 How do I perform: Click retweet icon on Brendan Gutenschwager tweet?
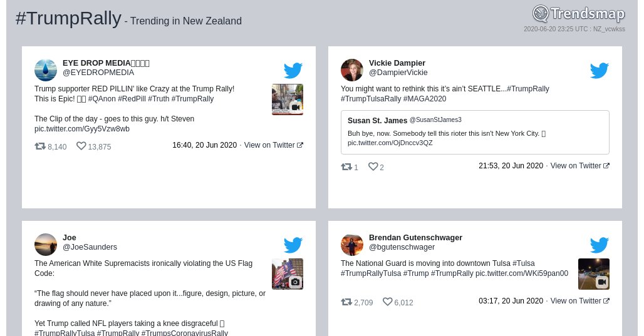[346, 302]
